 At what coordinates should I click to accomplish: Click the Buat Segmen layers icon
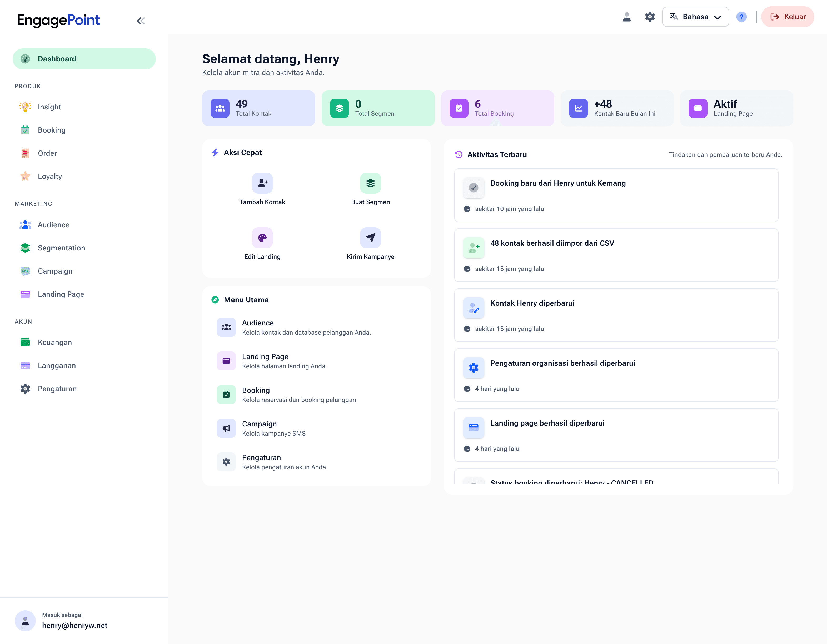click(x=370, y=183)
